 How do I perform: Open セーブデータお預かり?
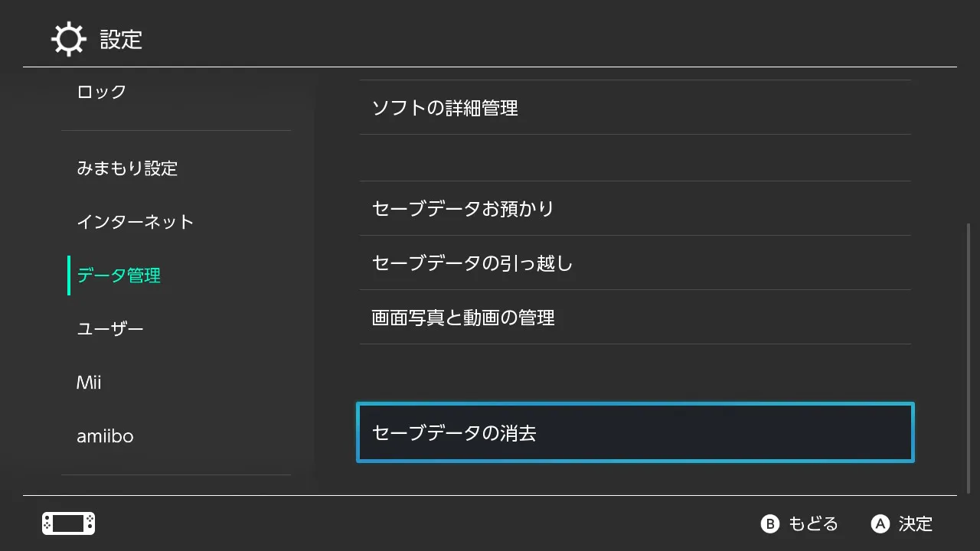click(462, 208)
